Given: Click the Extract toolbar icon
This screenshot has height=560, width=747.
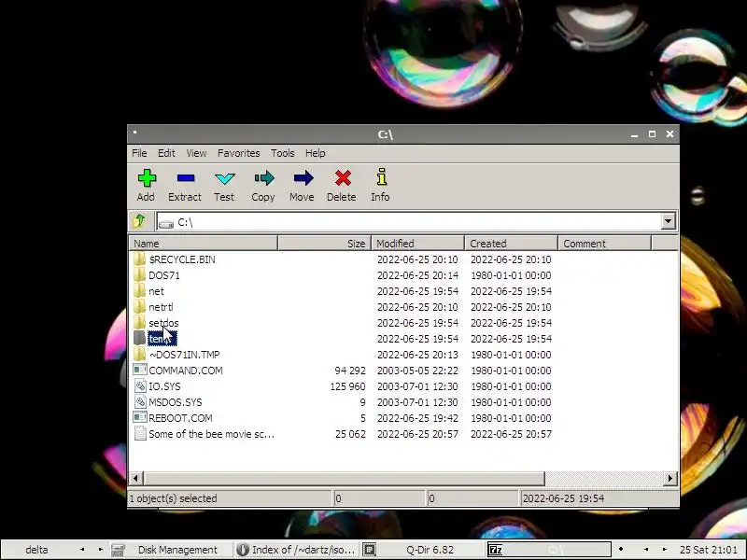Looking at the screenshot, I should tap(185, 178).
